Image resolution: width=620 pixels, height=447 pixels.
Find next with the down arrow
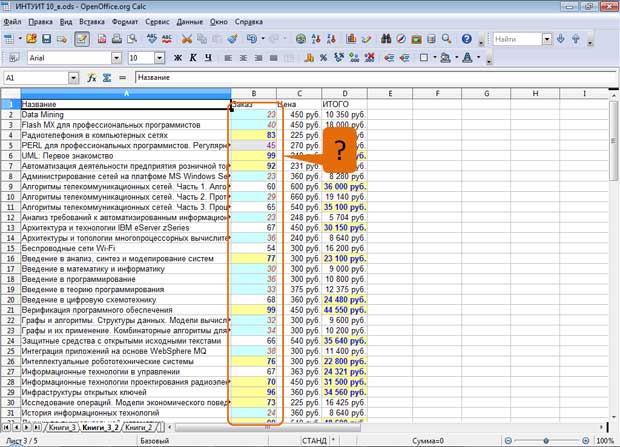(x=560, y=39)
